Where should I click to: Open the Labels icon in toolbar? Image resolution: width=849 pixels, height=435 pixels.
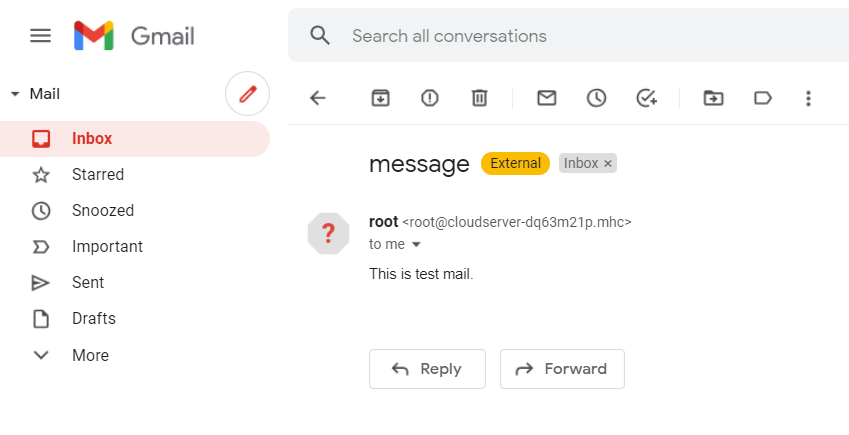763,98
